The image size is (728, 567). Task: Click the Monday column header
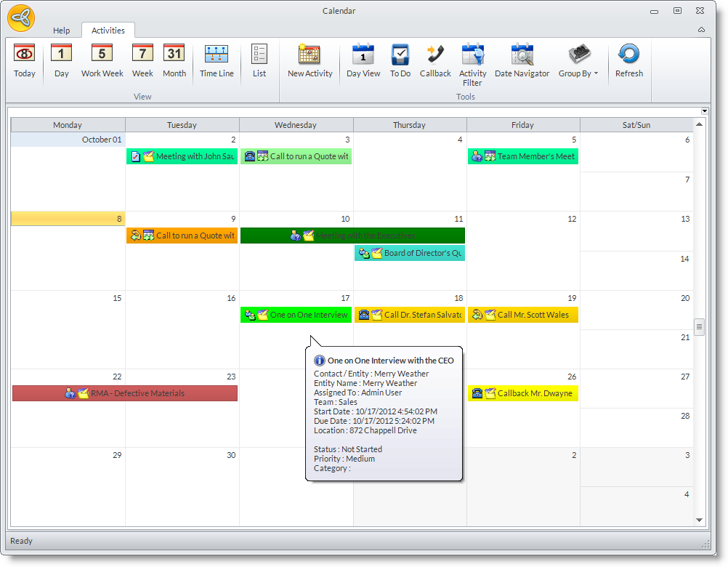coord(68,125)
